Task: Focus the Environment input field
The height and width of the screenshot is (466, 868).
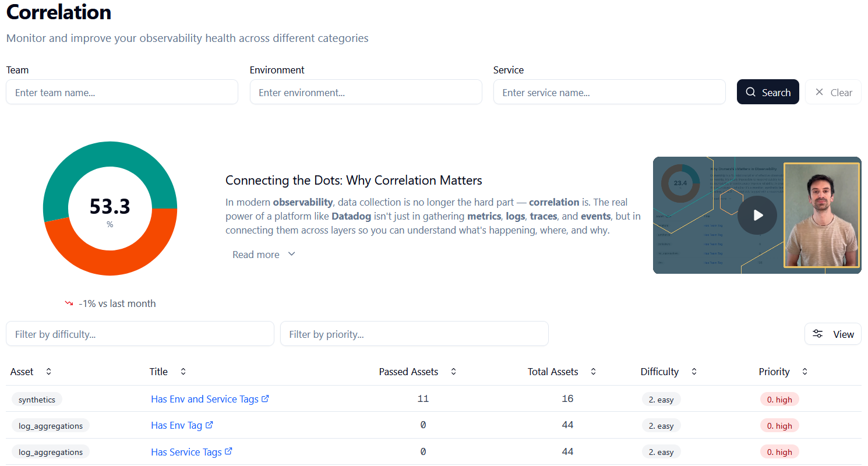Action: 366,92
